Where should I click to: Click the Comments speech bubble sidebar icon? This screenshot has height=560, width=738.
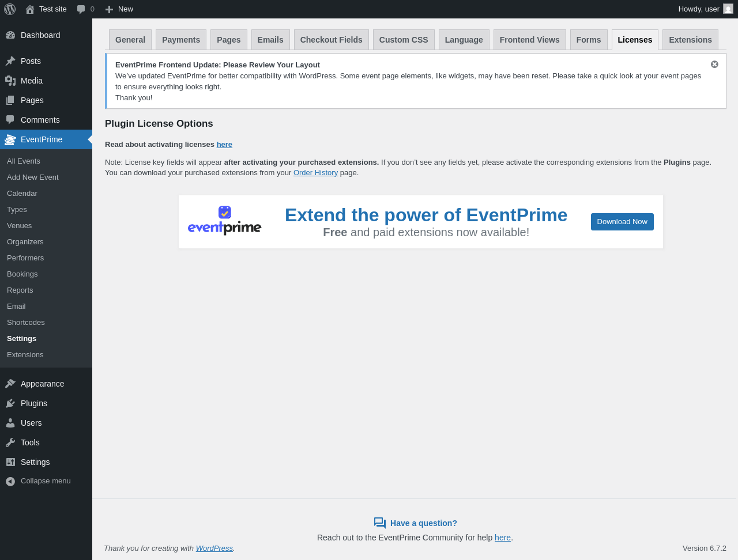[x=10, y=120]
